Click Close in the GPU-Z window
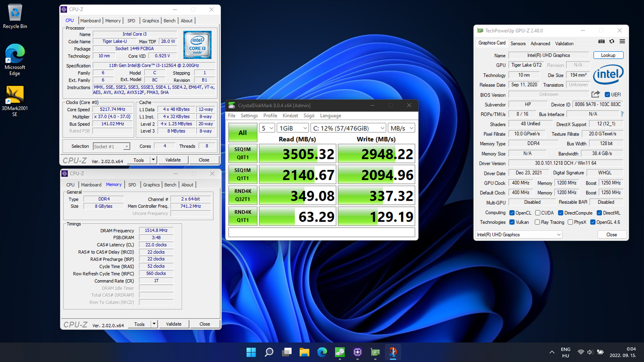 [x=611, y=235]
